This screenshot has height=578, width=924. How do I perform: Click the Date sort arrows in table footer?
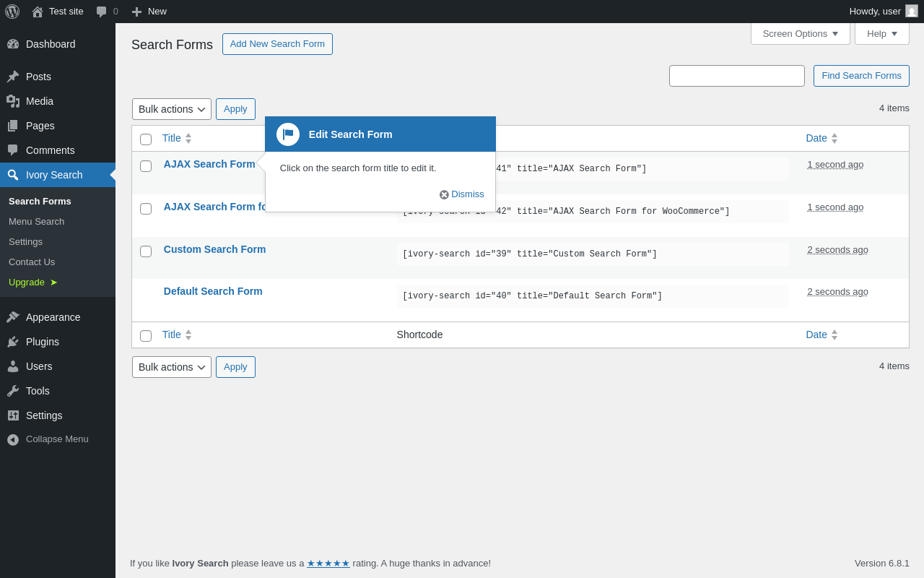pos(834,335)
